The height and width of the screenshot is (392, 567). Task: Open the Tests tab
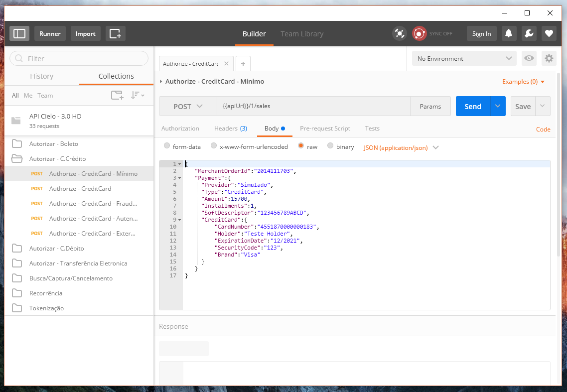tap(372, 129)
